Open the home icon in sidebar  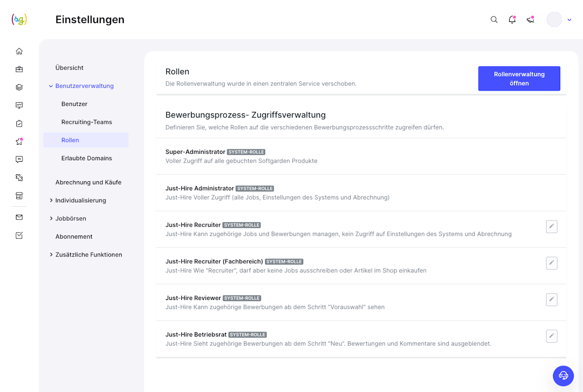(19, 51)
